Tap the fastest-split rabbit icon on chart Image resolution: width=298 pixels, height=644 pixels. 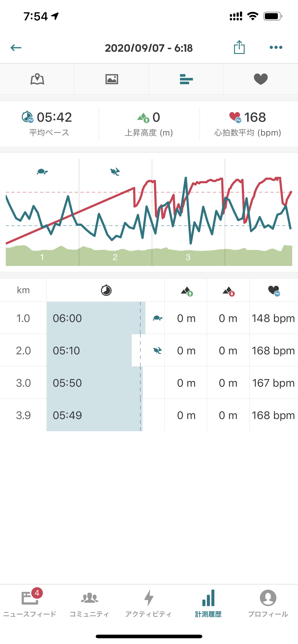pos(115,172)
